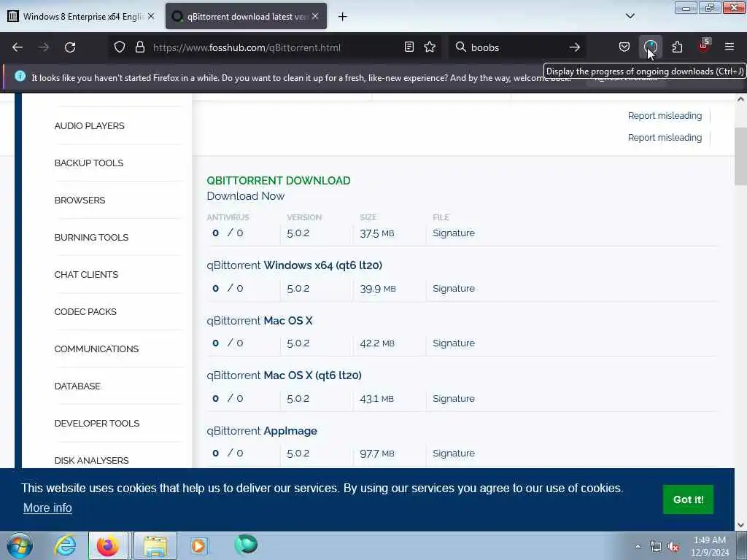Screen dimensions: 747x560
Task: Close the qBittorrent download tab
Action: [x=315, y=16]
